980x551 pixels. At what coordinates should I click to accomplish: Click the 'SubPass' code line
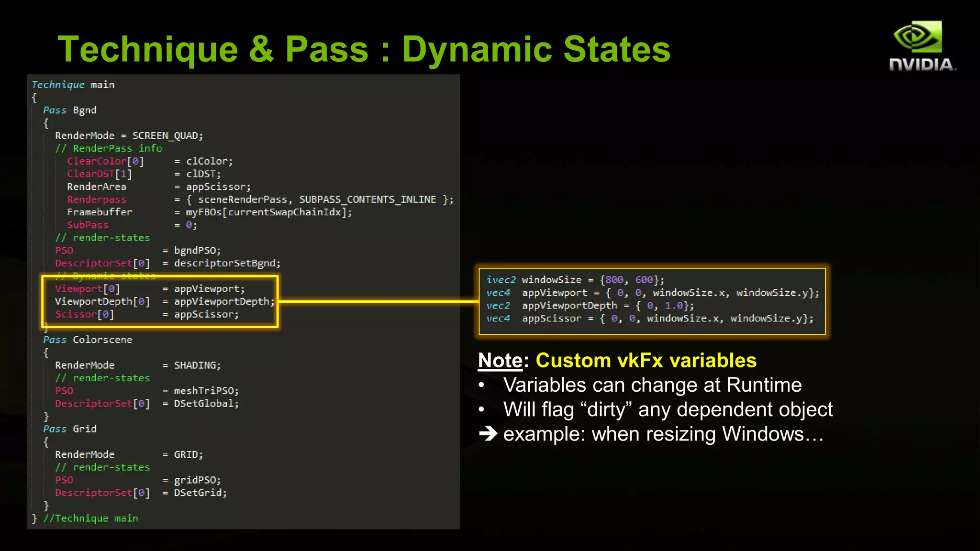(132, 225)
